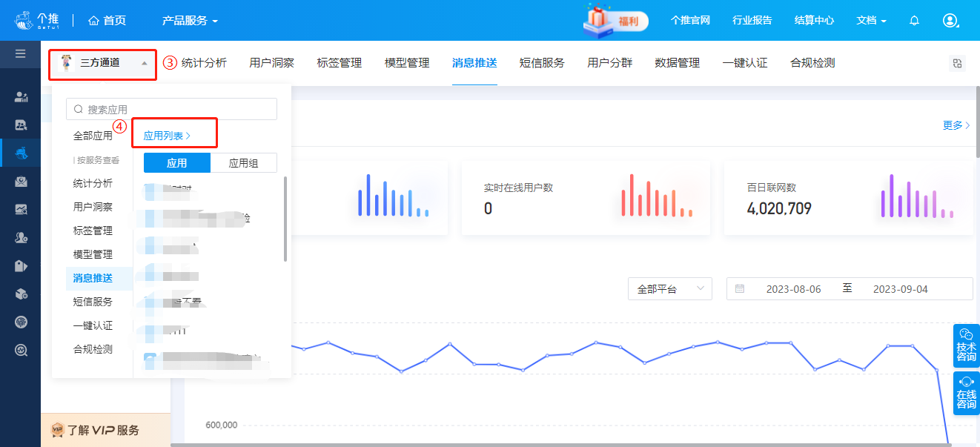980x447 pixels.
Task: Click the active message push sidebar icon
Action: (x=21, y=153)
